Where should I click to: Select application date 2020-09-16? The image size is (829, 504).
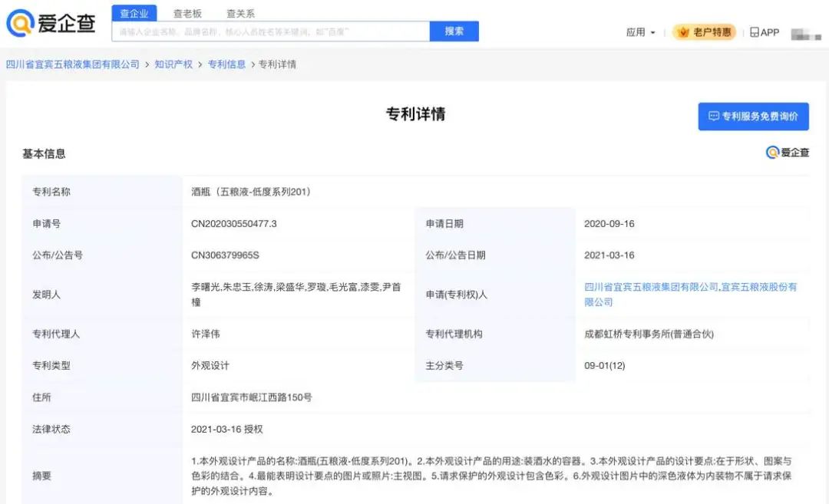609,223
